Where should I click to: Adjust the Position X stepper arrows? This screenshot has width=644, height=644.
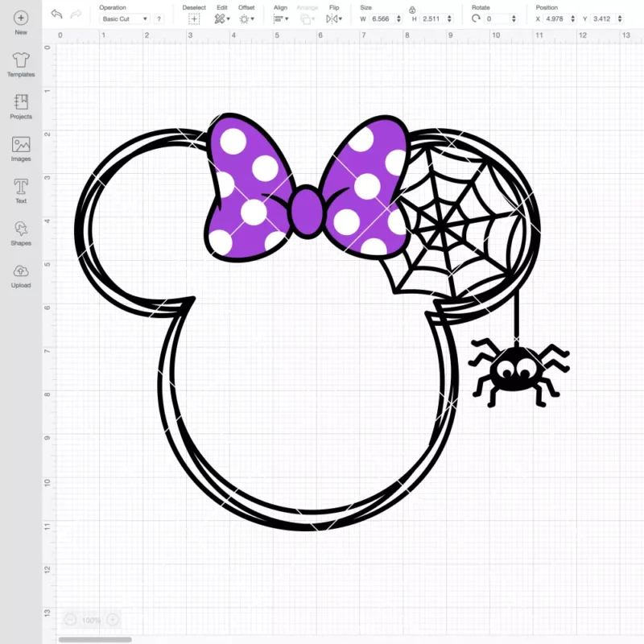point(573,19)
